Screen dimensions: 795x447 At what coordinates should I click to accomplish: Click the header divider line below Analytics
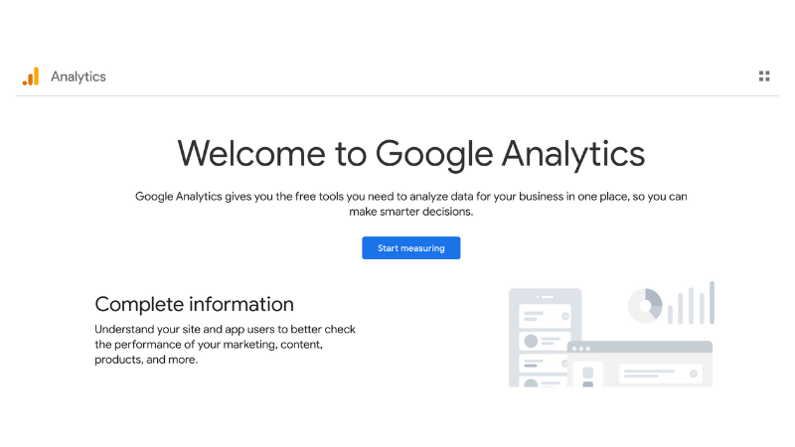(398, 95)
